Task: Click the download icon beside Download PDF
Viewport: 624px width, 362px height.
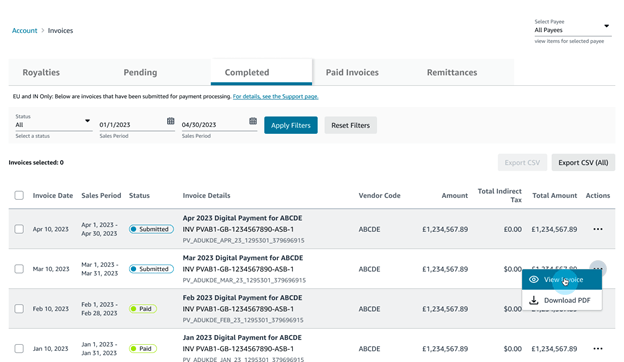Action: [x=534, y=300]
